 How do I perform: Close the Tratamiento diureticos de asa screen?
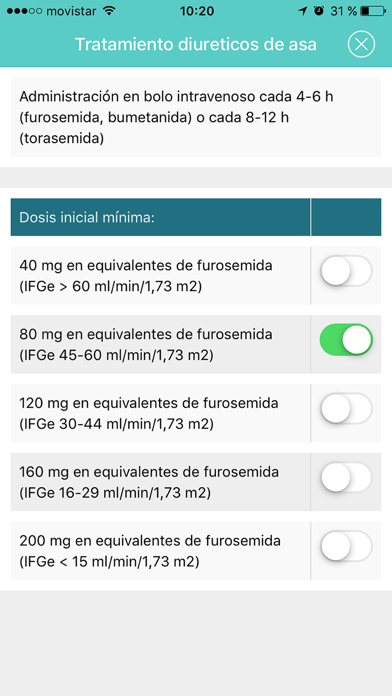(x=361, y=44)
